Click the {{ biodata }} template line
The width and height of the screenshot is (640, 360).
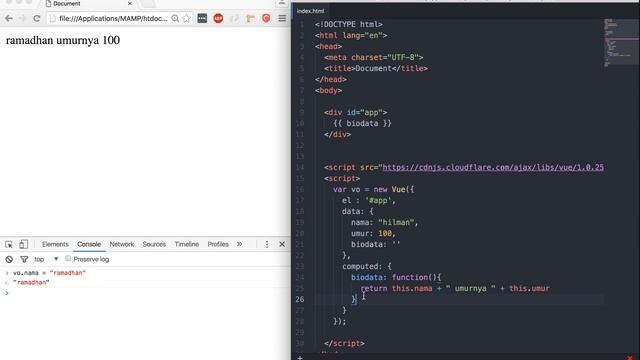[362, 123]
